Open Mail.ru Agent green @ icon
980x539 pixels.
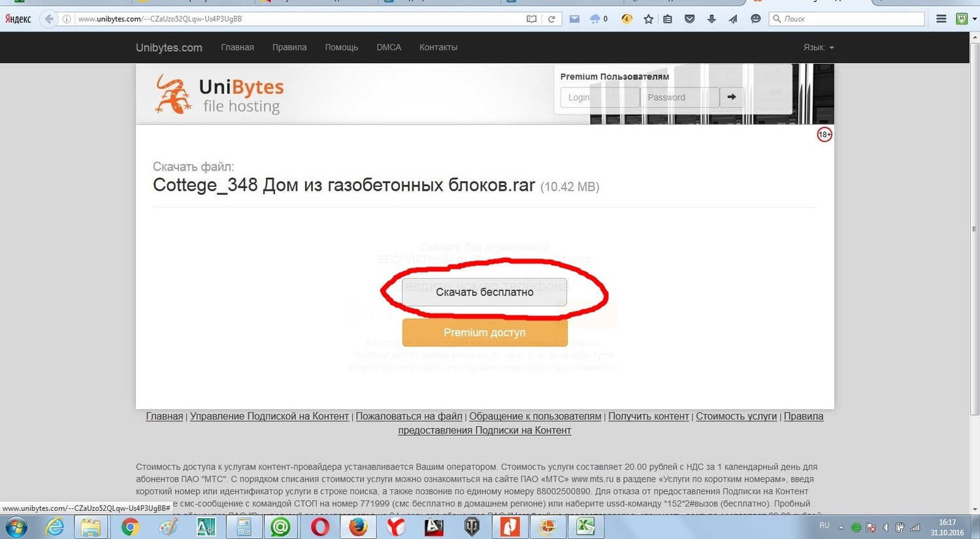pyautogui.click(x=281, y=527)
